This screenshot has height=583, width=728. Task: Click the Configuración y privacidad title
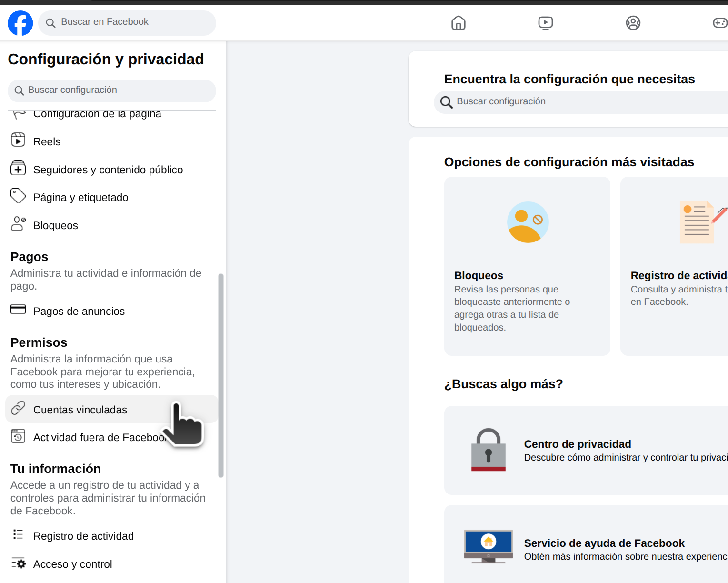point(106,59)
